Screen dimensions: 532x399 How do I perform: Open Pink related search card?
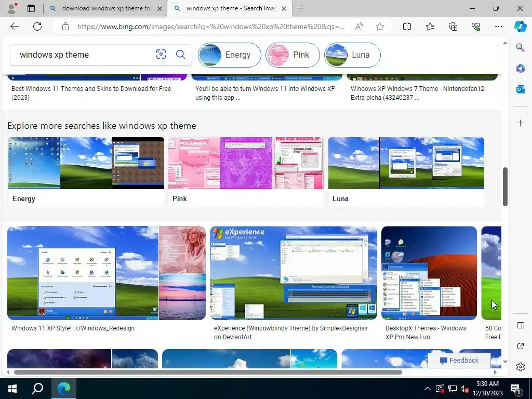[x=246, y=171]
